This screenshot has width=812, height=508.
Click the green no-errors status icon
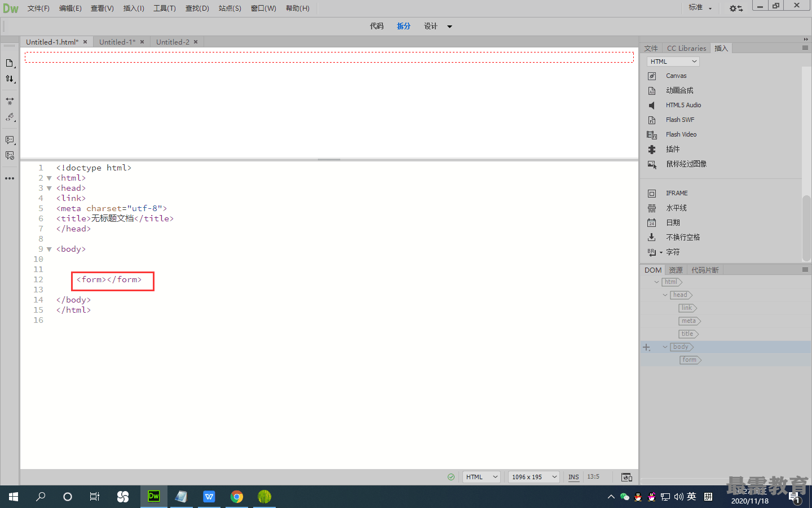pyautogui.click(x=451, y=477)
